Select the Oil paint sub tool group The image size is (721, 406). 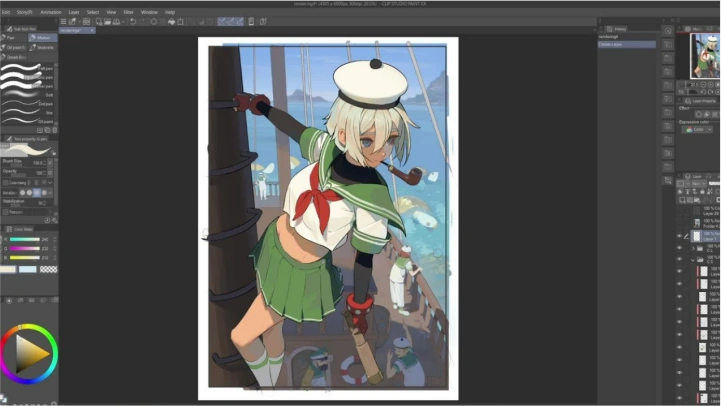tap(14, 47)
